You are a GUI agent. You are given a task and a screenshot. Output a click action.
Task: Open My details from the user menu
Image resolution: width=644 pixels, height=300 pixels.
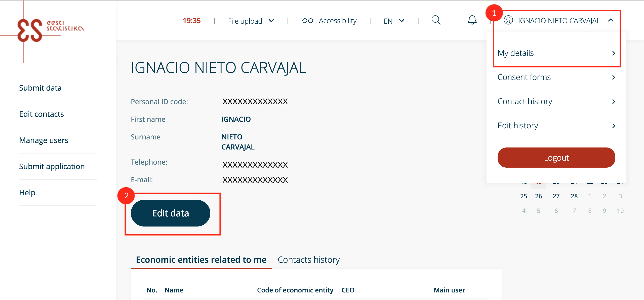515,53
